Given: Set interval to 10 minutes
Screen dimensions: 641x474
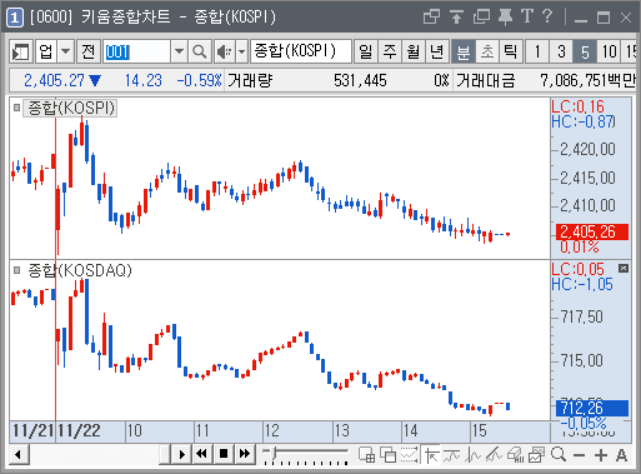Looking at the screenshot, I should click(x=609, y=52).
